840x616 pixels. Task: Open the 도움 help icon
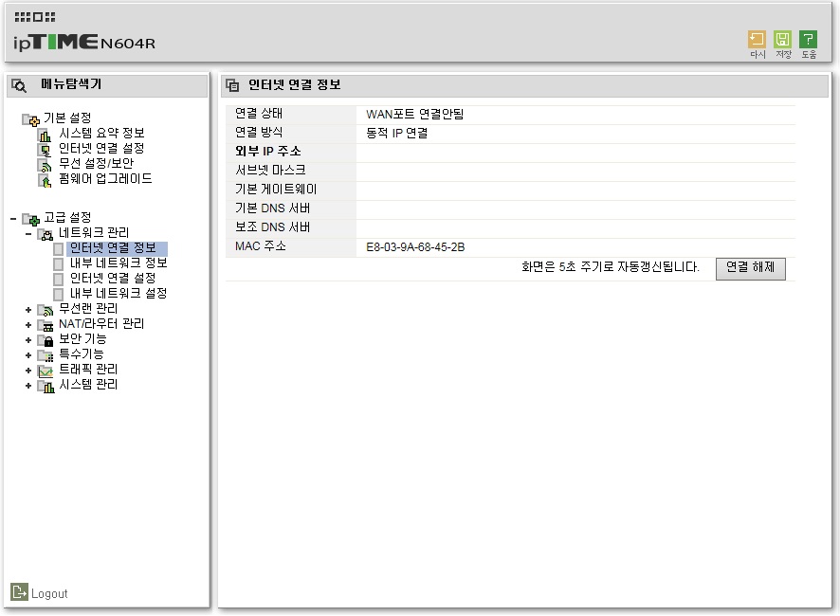pos(809,40)
